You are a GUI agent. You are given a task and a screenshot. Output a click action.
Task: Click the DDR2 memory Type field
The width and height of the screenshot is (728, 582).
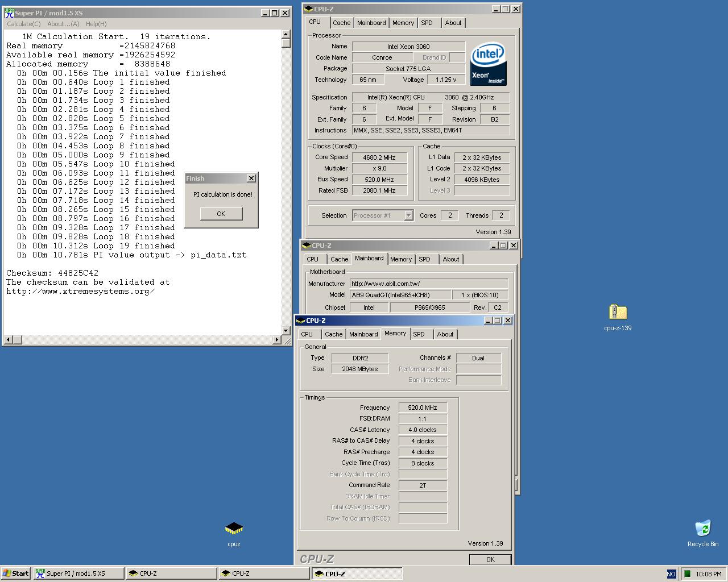coord(360,358)
